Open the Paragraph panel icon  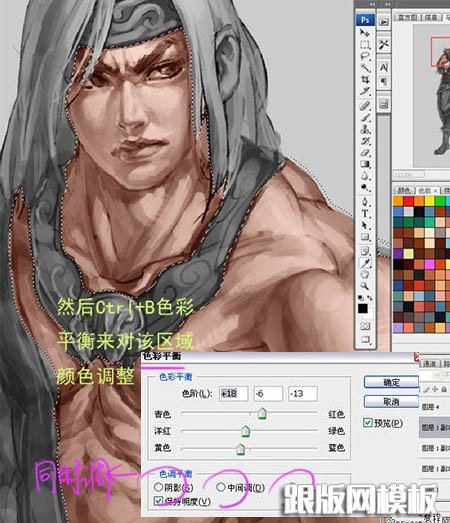[384, 81]
